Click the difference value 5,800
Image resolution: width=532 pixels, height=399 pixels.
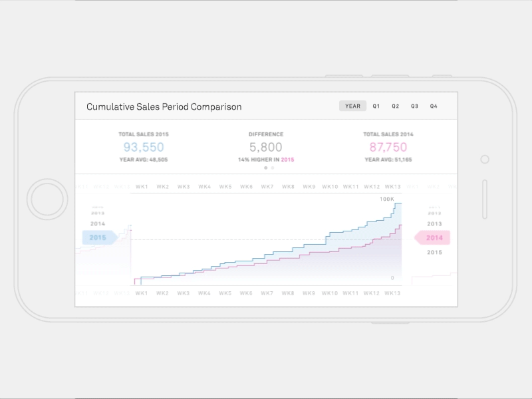[265, 148]
